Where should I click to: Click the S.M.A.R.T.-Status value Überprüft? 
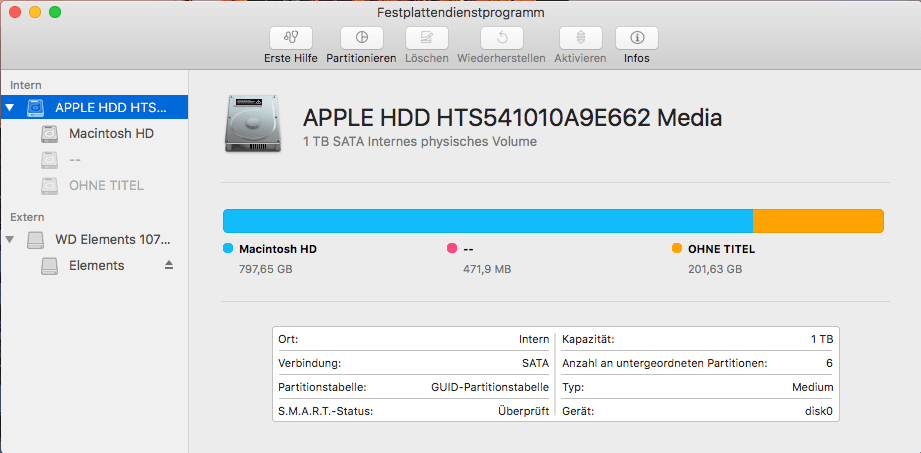(523, 411)
